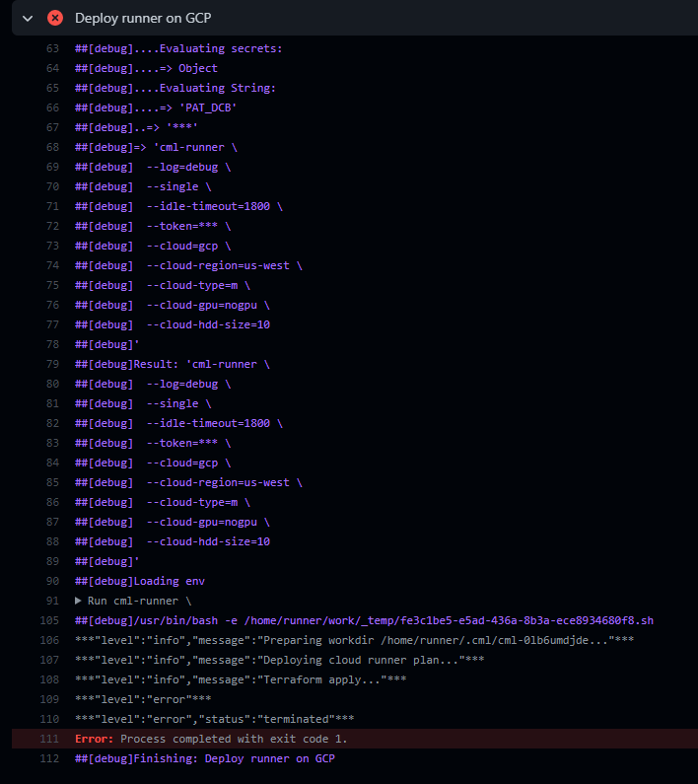This screenshot has height=784, width=698.
Task: Click the '--cloud-gpu=nogpu' text on line 87
Action: (202, 522)
